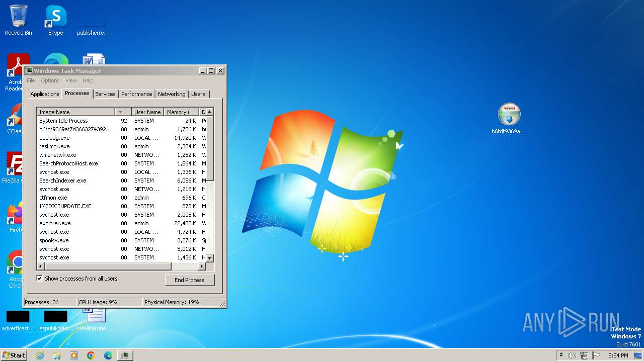Switch to the Performance tab
The image size is (644, 362).
[136, 94]
